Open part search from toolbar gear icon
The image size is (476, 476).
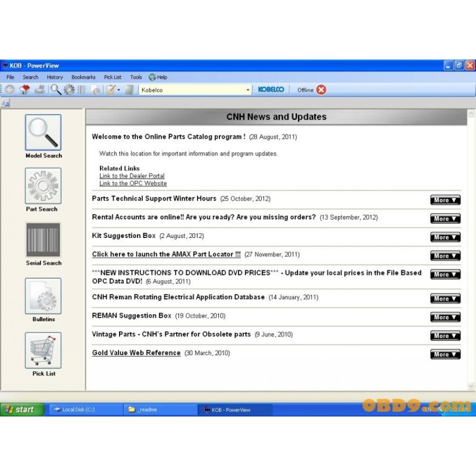69,90
